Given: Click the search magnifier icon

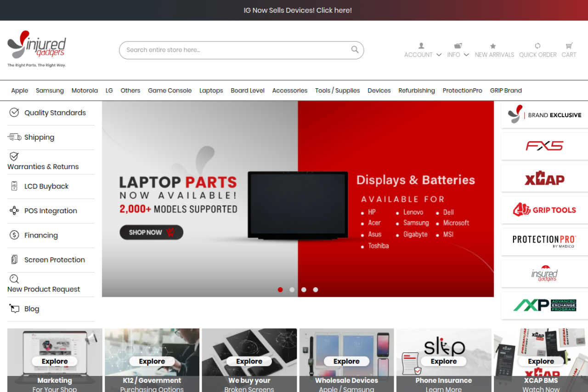Looking at the screenshot, I should pyautogui.click(x=355, y=50).
